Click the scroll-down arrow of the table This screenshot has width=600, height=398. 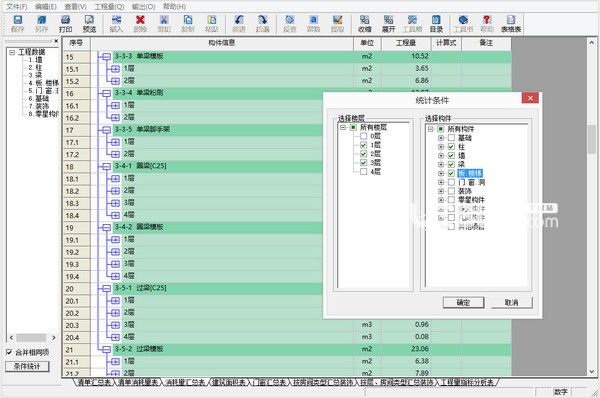[592, 371]
